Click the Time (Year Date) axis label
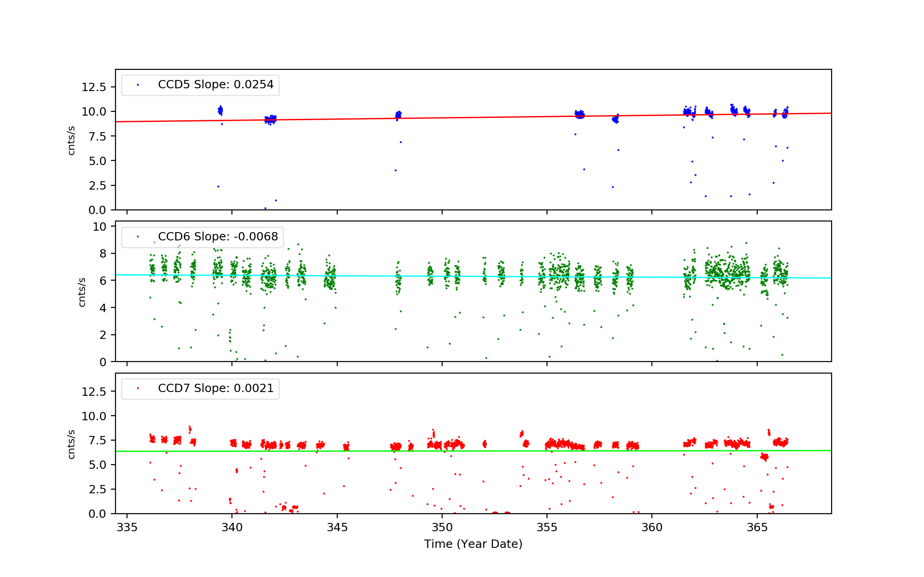The height and width of the screenshot is (577, 924). coord(473,544)
